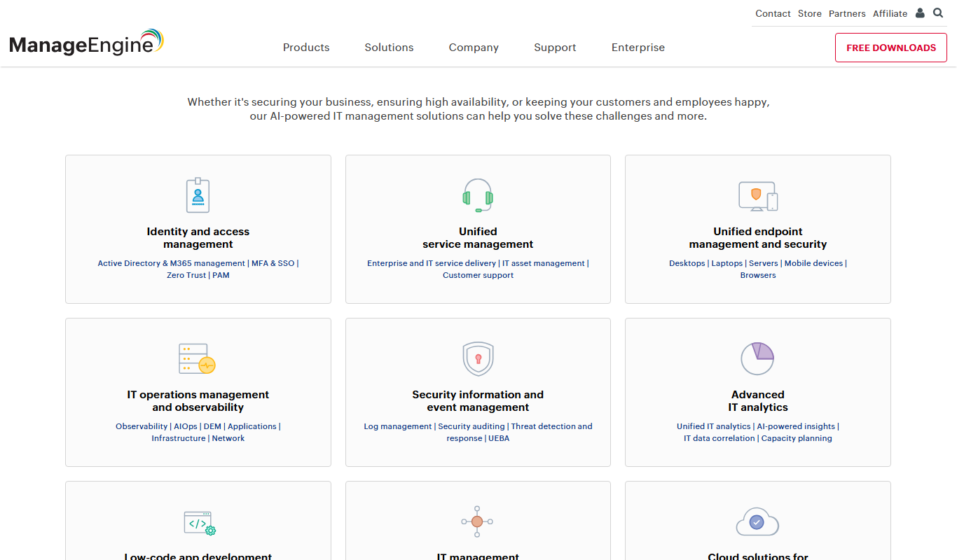957x560 pixels.
Task: Click Active Directory & M365 management link
Action: click(x=172, y=263)
